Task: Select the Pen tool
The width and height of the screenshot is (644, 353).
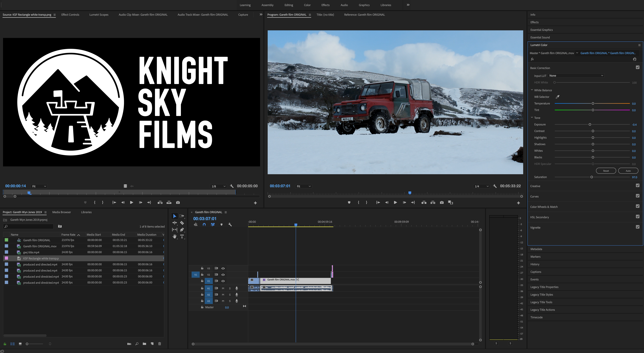Action: pyautogui.click(x=182, y=229)
